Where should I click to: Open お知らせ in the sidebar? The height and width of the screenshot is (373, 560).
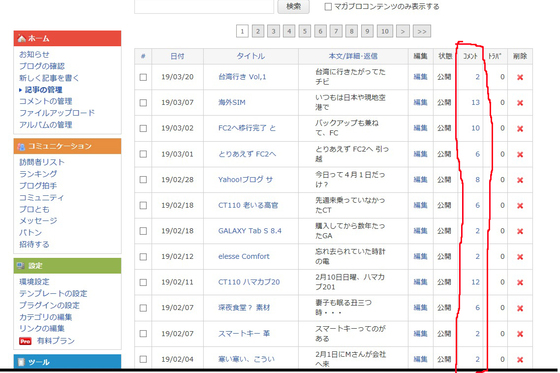click(34, 55)
